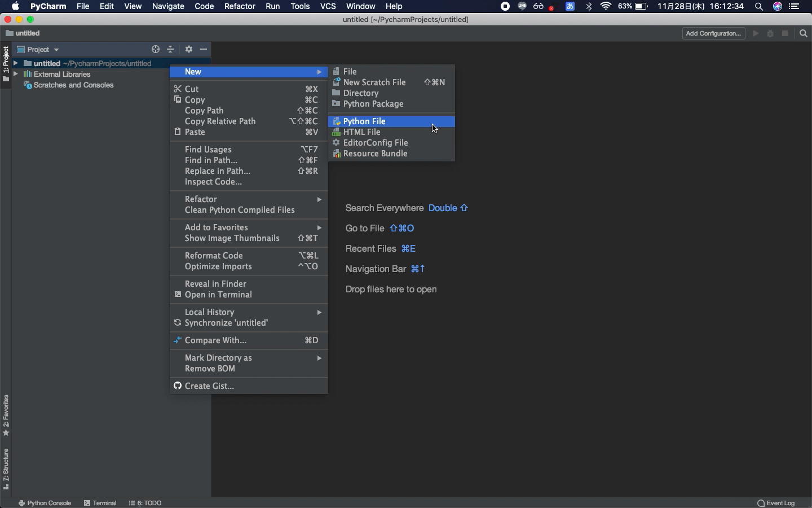Select Inspect Code...
Viewport: 812px width, 508px height.
(x=249, y=182)
